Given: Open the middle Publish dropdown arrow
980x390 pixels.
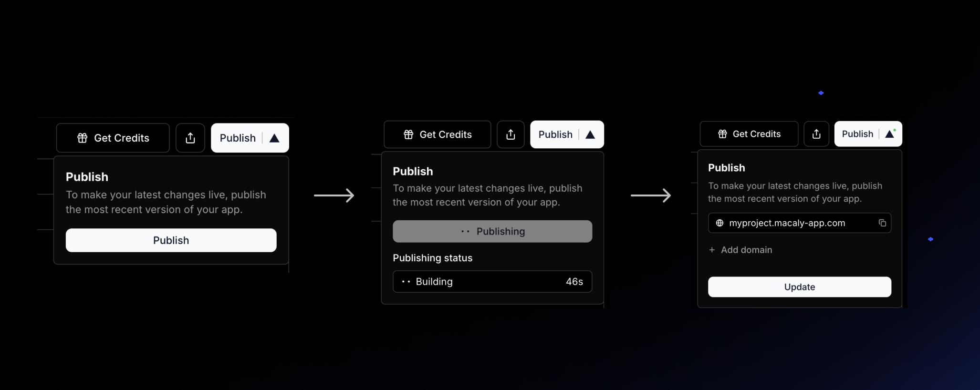Looking at the screenshot, I should tap(590, 134).
